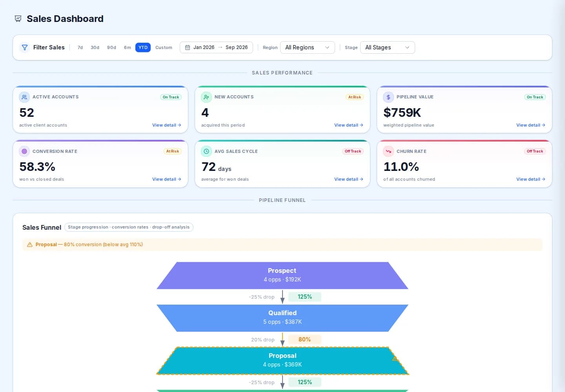Viewport: 565px width, 392px height.
Task: Select the Custom time range
Action: coord(164,47)
